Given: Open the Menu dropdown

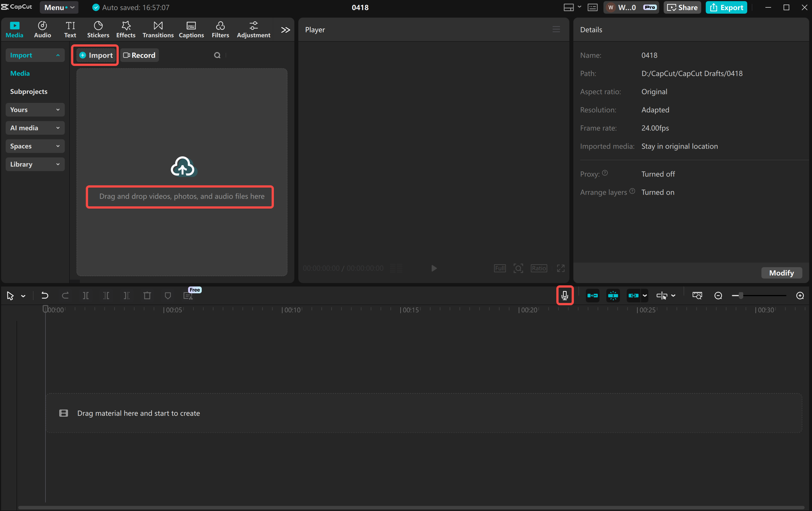Looking at the screenshot, I should click(59, 7).
